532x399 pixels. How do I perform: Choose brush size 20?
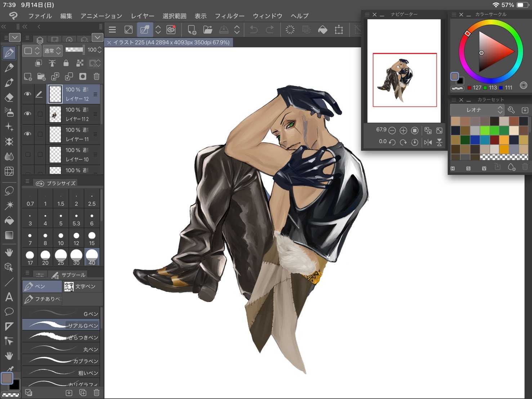(45, 257)
